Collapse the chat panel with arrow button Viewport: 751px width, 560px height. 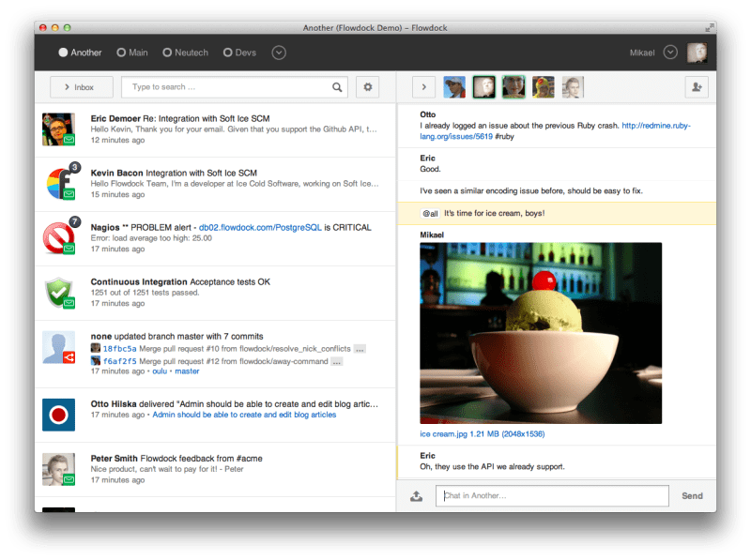[x=423, y=87]
